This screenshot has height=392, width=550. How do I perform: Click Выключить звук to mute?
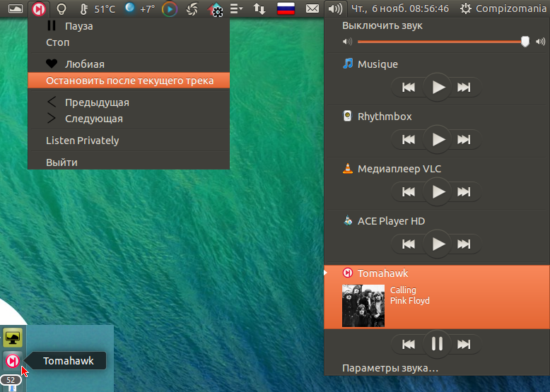tap(437, 25)
